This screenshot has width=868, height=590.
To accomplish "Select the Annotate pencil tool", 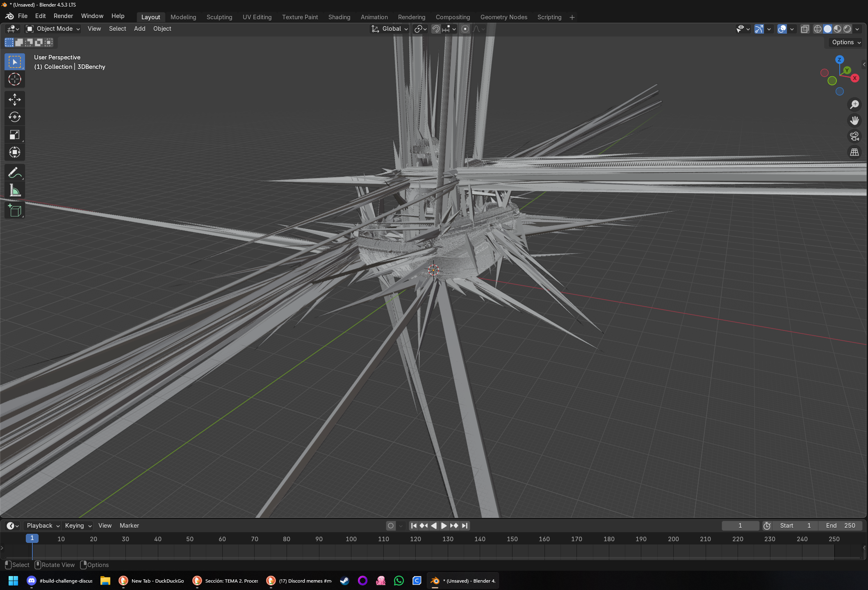I will coord(15,173).
